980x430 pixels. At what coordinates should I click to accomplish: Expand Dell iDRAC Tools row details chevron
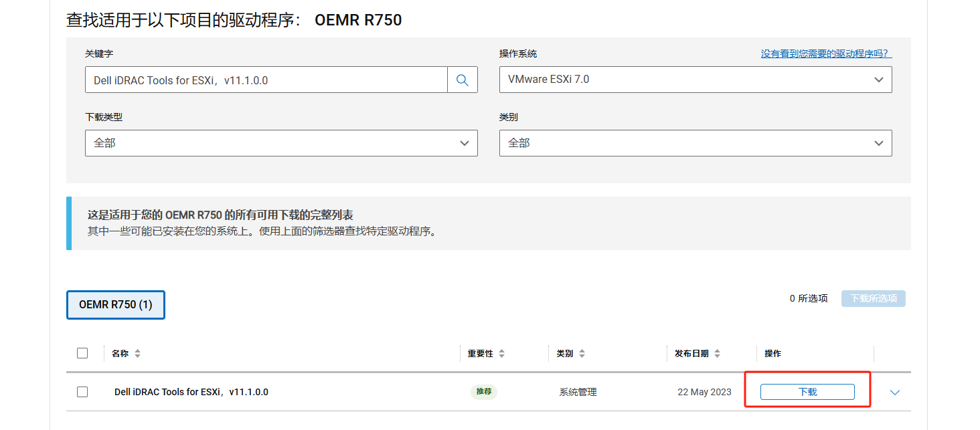895,393
